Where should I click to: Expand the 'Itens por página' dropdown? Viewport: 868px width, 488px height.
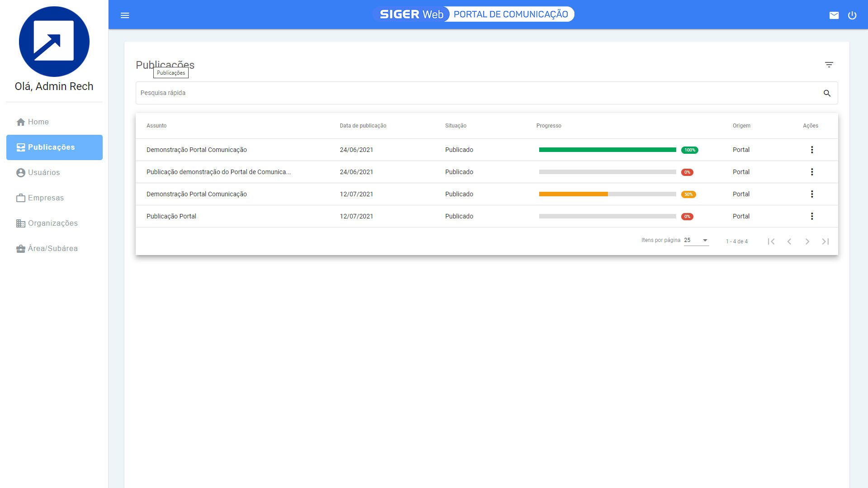pyautogui.click(x=696, y=240)
